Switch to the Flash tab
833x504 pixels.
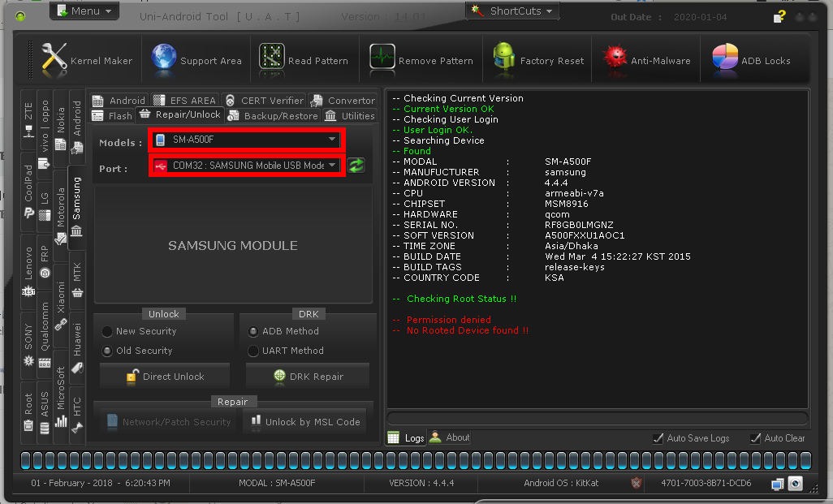pos(112,116)
